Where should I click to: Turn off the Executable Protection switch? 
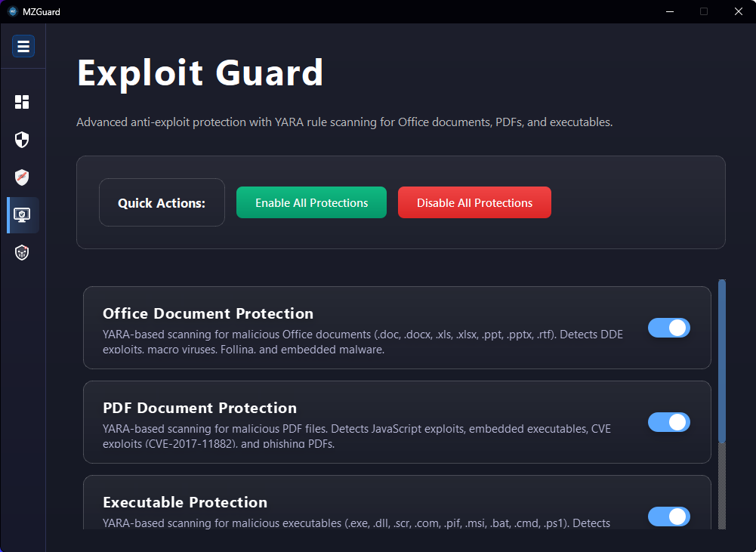668,517
